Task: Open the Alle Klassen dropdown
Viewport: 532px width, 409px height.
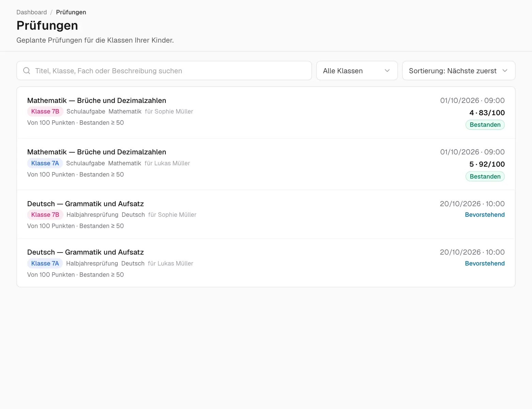Action: coord(357,71)
